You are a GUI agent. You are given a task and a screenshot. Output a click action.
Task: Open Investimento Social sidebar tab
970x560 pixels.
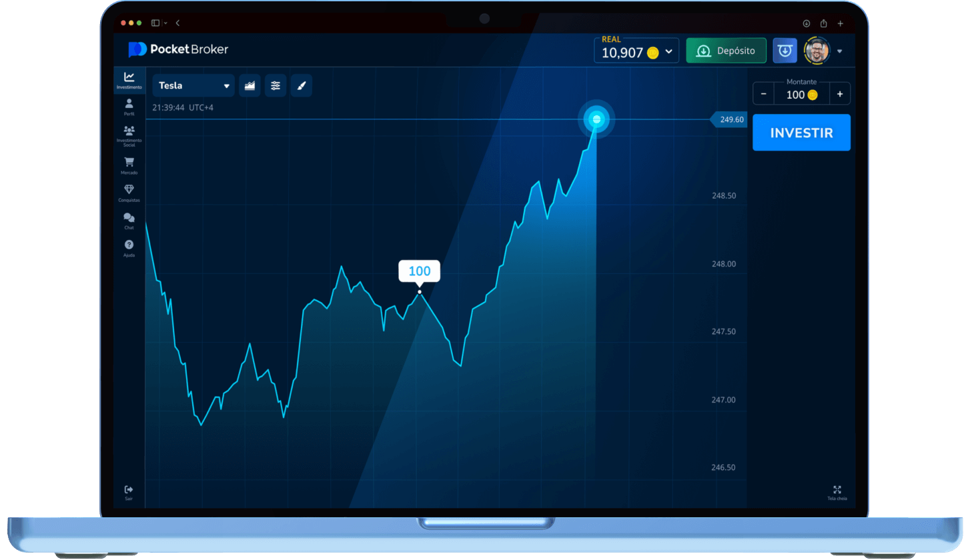129,135
